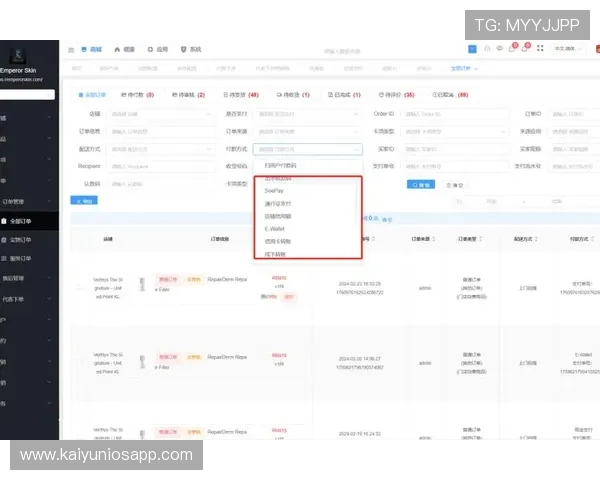Click the eye preview icon in header
This screenshot has height=480, width=600.
499,49
